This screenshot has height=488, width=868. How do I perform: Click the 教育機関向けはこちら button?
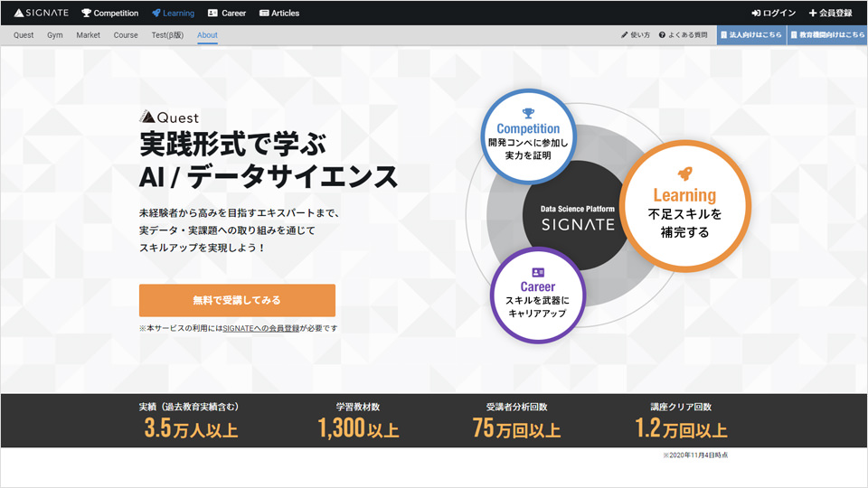tap(827, 35)
